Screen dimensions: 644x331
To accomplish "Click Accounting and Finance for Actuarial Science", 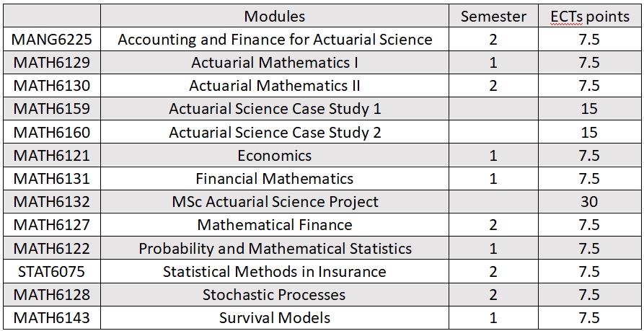I will point(274,40).
